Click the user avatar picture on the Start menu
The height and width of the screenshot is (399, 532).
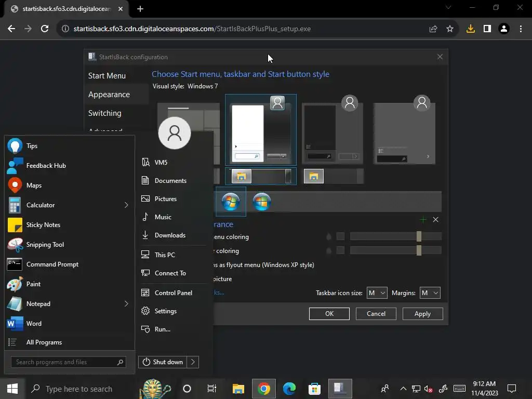175,133
